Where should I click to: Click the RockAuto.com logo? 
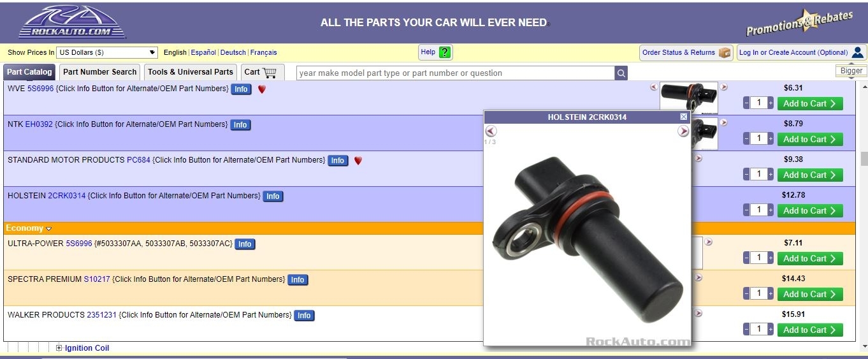coord(72,22)
